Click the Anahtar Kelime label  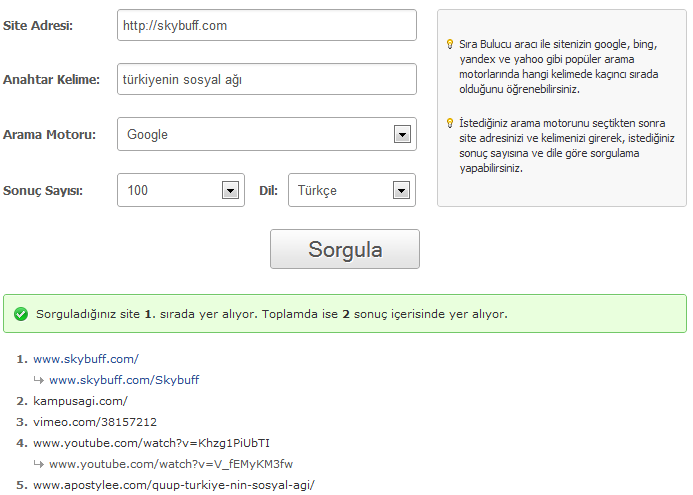[x=51, y=80]
